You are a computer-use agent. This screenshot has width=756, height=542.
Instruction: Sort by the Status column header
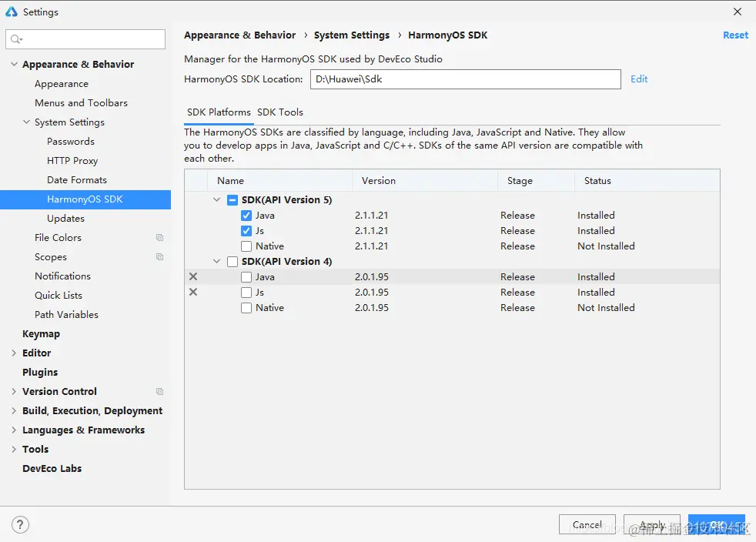pos(647,181)
